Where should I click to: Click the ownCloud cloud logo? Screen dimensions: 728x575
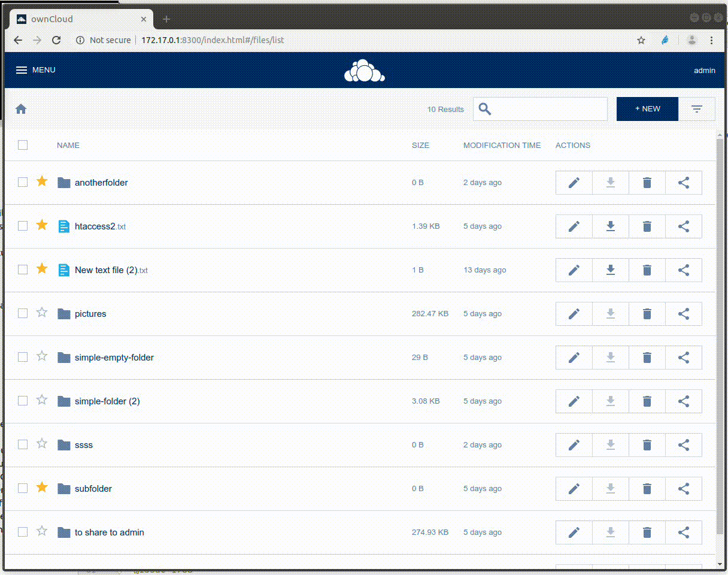(x=364, y=71)
